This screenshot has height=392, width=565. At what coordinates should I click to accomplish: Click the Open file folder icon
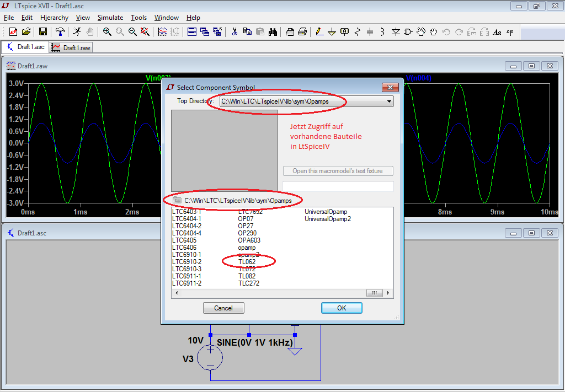(x=26, y=32)
